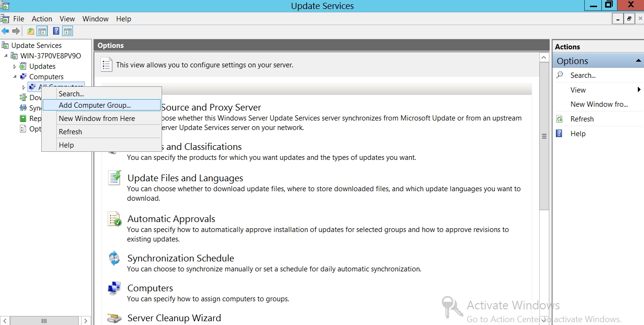Screen dimensions: 644x325
Task: Click the Server Cleanup Wizard icon
Action: coord(114,318)
